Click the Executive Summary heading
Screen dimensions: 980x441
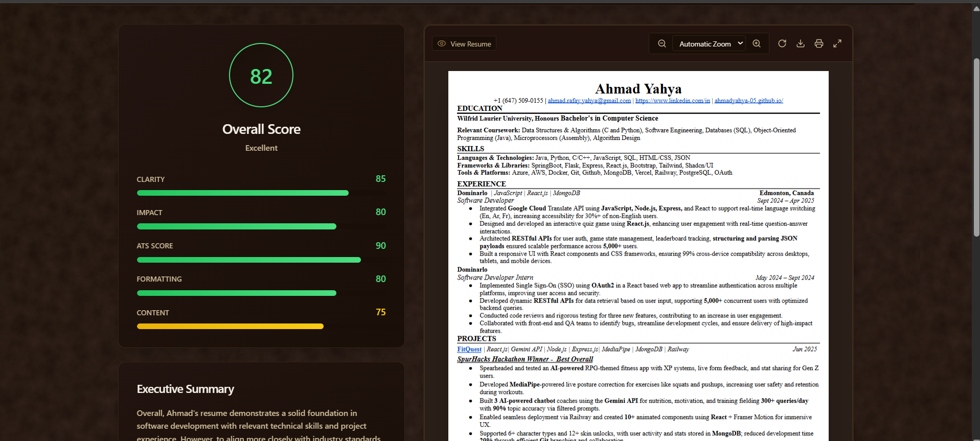(x=185, y=389)
